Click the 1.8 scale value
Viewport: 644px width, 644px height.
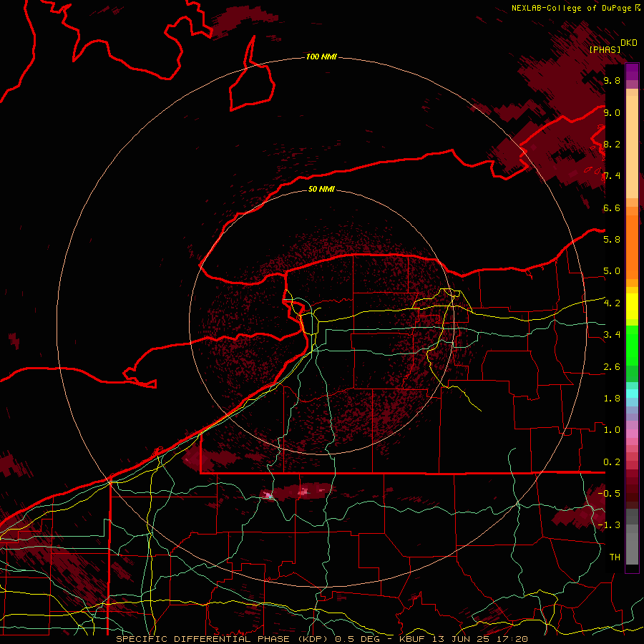pyautogui.click(x=612, y=399)
